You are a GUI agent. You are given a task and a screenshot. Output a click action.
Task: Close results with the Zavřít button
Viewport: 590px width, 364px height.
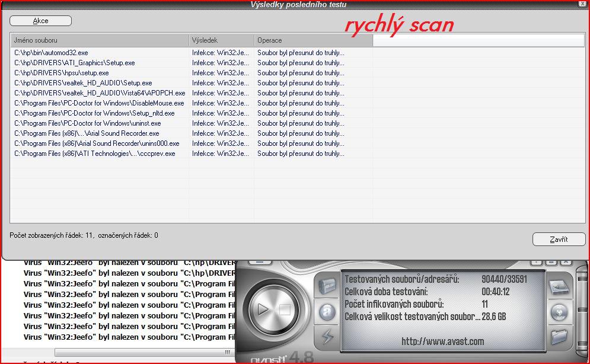[x=559, y=240]
